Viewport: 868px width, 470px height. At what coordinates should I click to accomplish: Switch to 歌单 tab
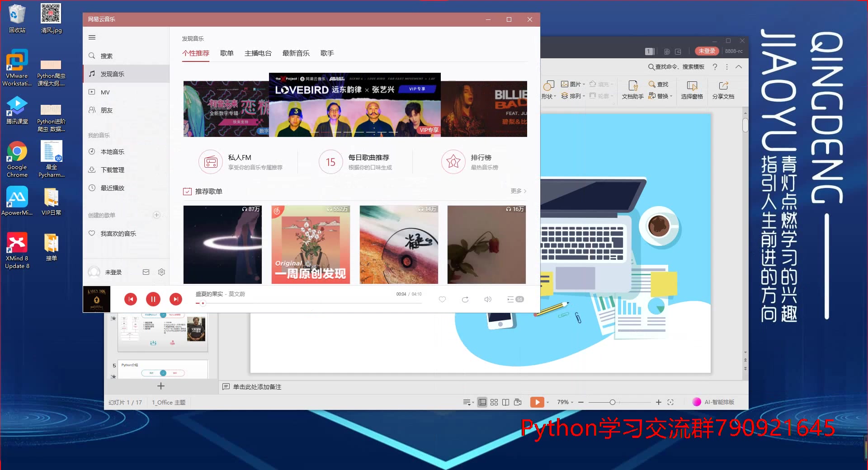227,53
